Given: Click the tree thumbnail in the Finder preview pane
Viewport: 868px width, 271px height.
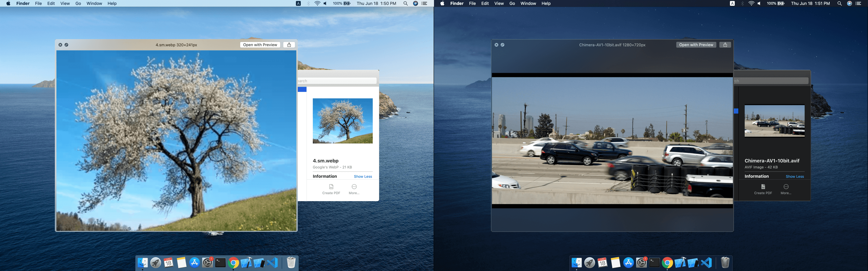Looking at the screenshot, I should (x=342, y=121).
